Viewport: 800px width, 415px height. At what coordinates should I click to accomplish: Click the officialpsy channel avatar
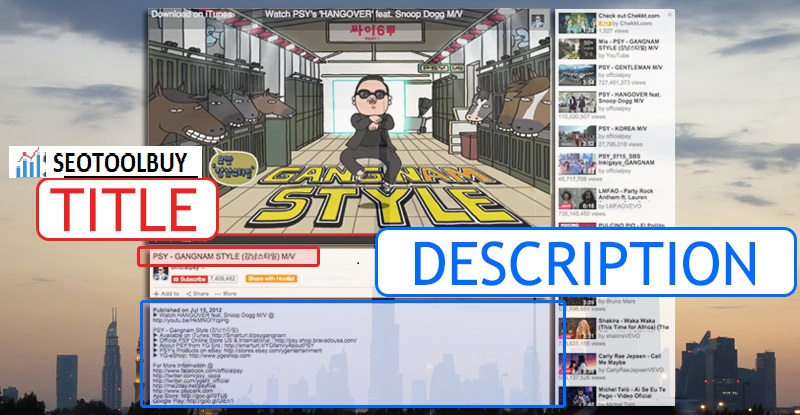click(x=160, y=273)
